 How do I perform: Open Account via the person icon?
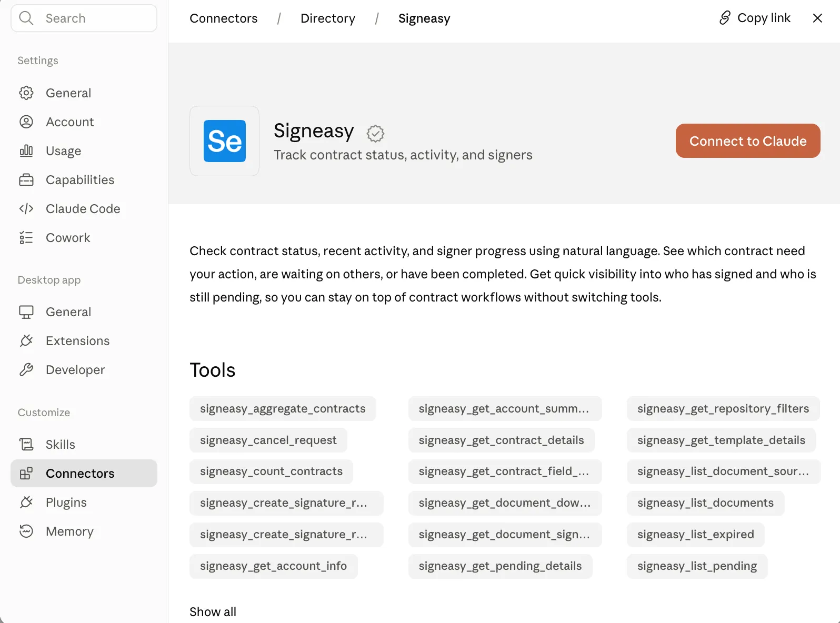26,122
